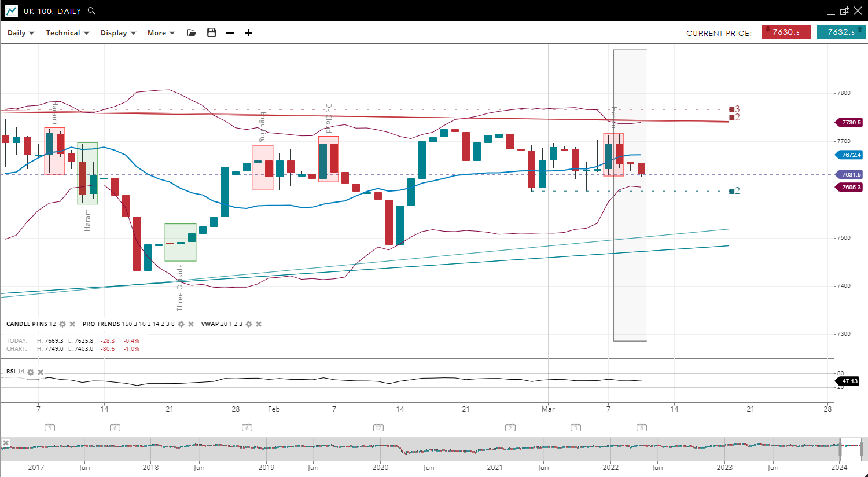Screen dimensions: 868x477
Task: Open VWAP indicator settings gear
Action: 249,324
